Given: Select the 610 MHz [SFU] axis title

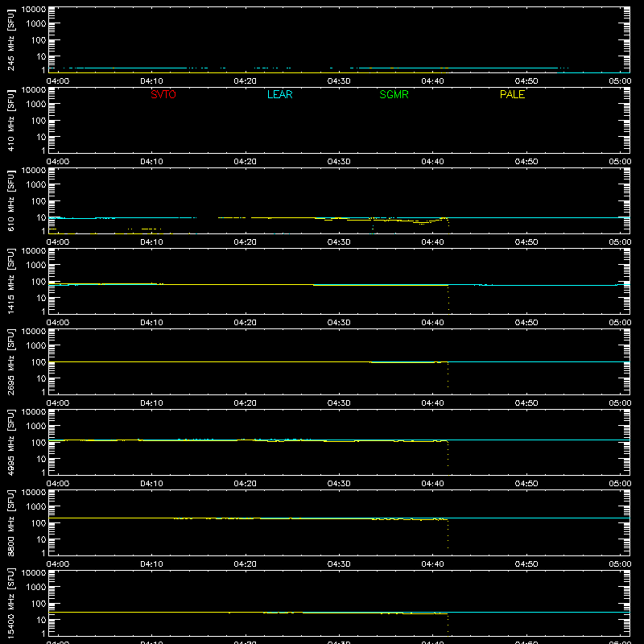Looking at the screenshot, I should (11, 200).
